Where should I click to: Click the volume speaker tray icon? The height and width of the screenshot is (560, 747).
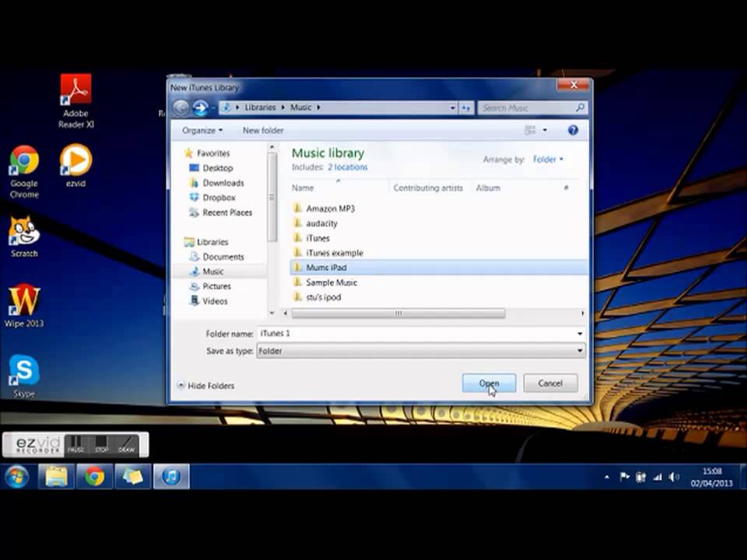(x=674, y=477)
